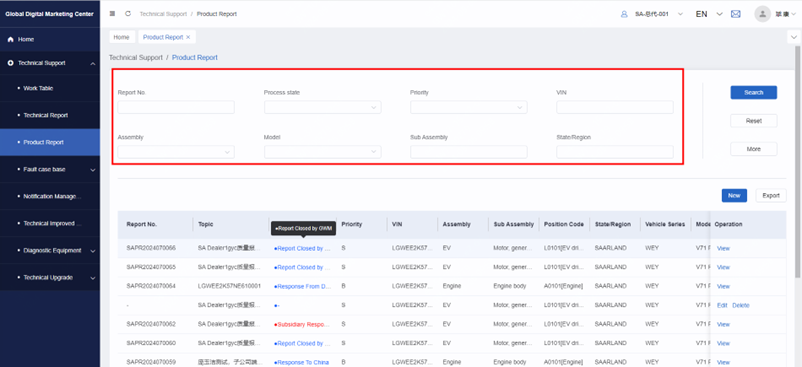802x367 pixels.
Task: Click the Report No. column header
Action: tap(142, 224)
